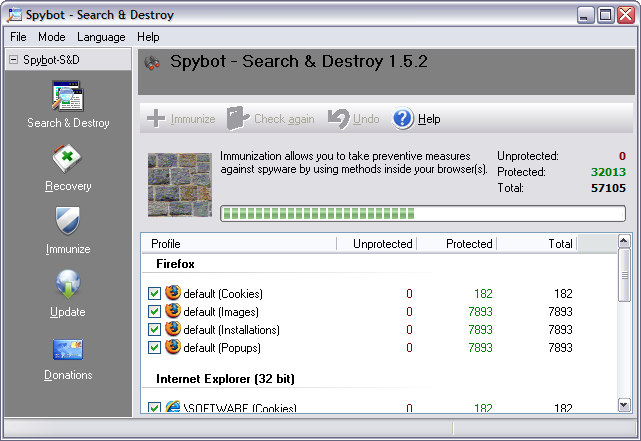641x441 pixels.
Task: Click the stone wall immunization thumbnail
Action: tap(180, 185)
